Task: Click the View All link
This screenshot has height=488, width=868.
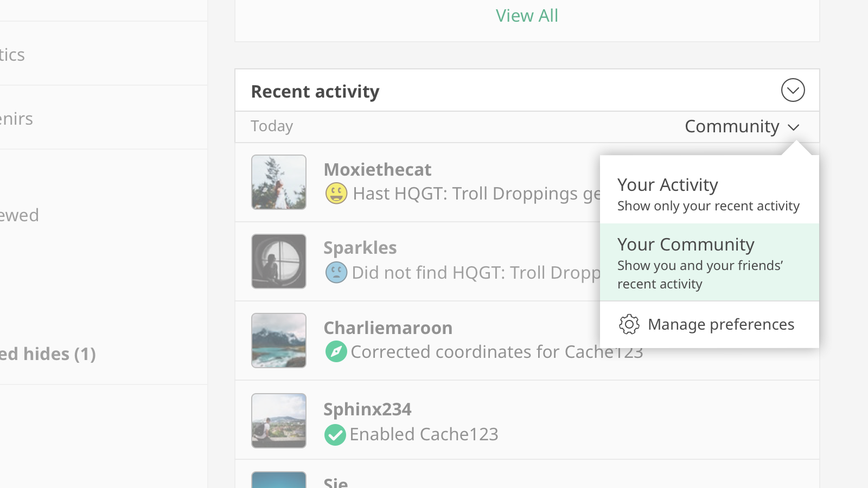Action: click(527, 16)
